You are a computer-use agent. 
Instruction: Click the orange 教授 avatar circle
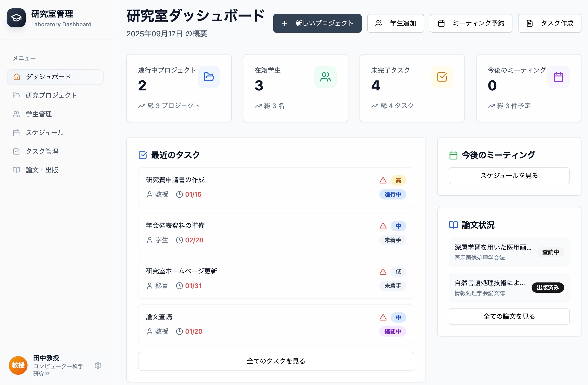(x=18, y=365)
